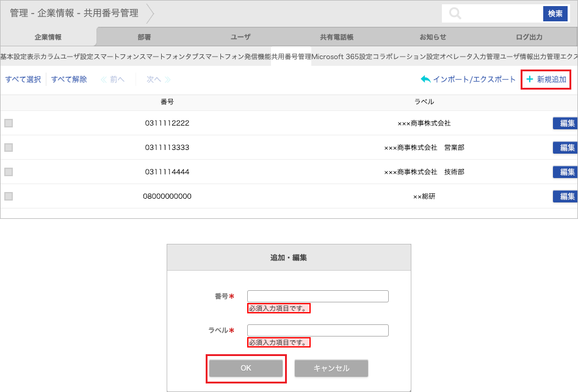Image resolution: width=578 pixels, height=392 pixels.
Task: Check the box for 0311113333
Action: [9, 148]
